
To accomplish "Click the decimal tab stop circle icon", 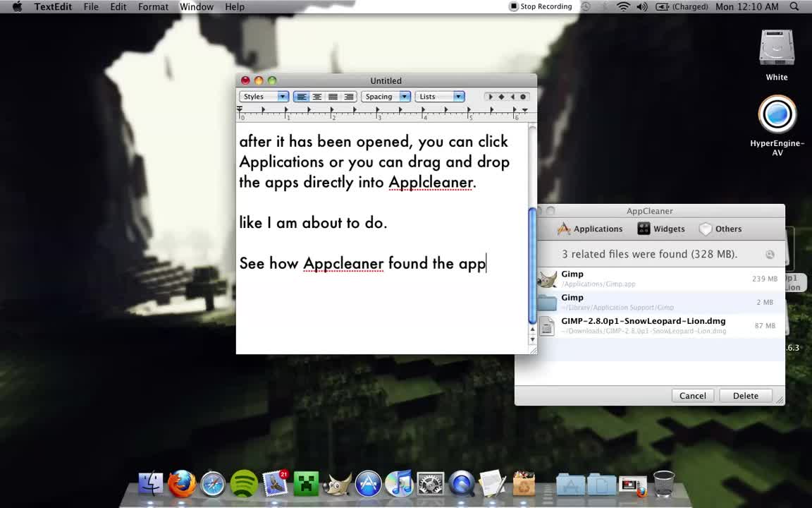I will (523, 97).
